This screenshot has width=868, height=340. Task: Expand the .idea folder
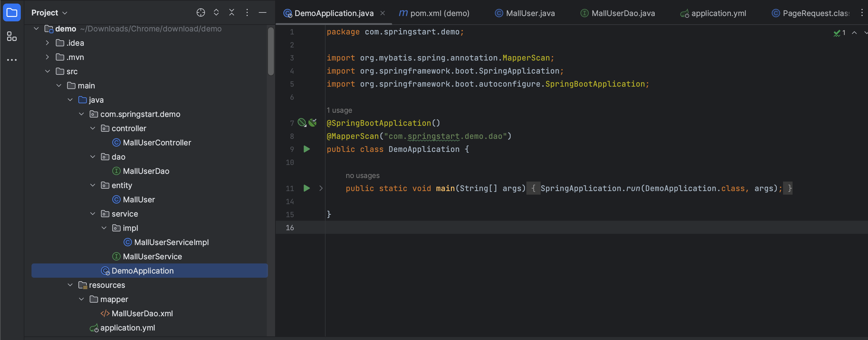48,43
